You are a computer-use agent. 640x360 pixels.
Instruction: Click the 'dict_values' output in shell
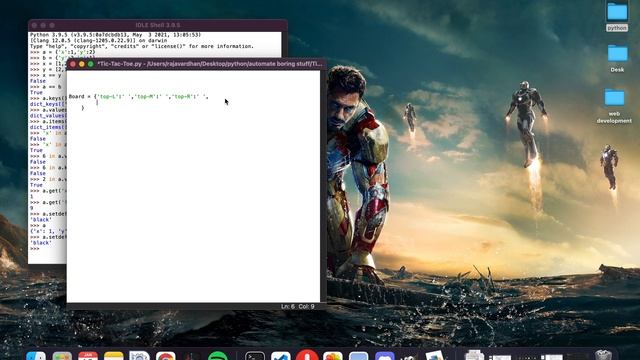pyautogui.click(x=47, y=116)
